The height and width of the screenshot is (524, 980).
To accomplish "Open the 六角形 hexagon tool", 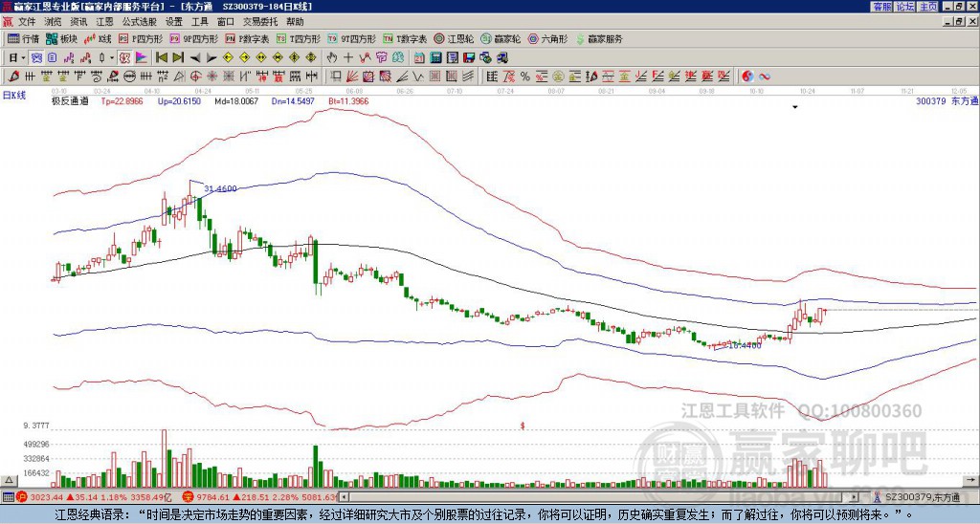I will (548, 38).
